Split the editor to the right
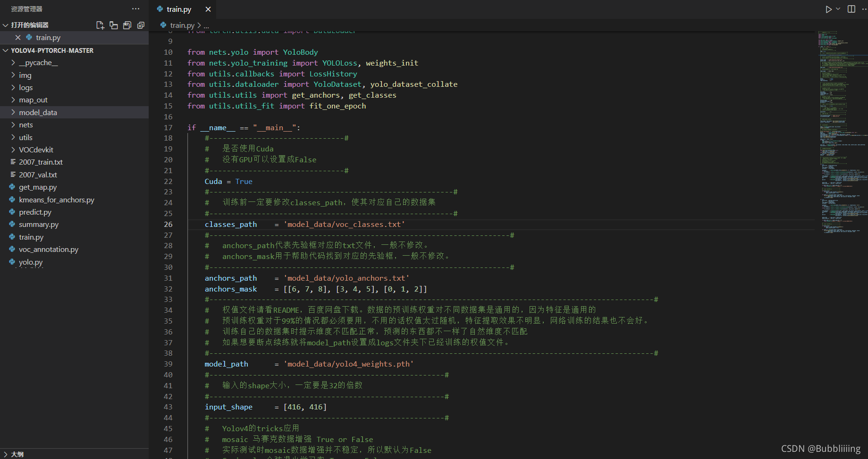This screenshot has width=868, height=459. pos(851,9)
